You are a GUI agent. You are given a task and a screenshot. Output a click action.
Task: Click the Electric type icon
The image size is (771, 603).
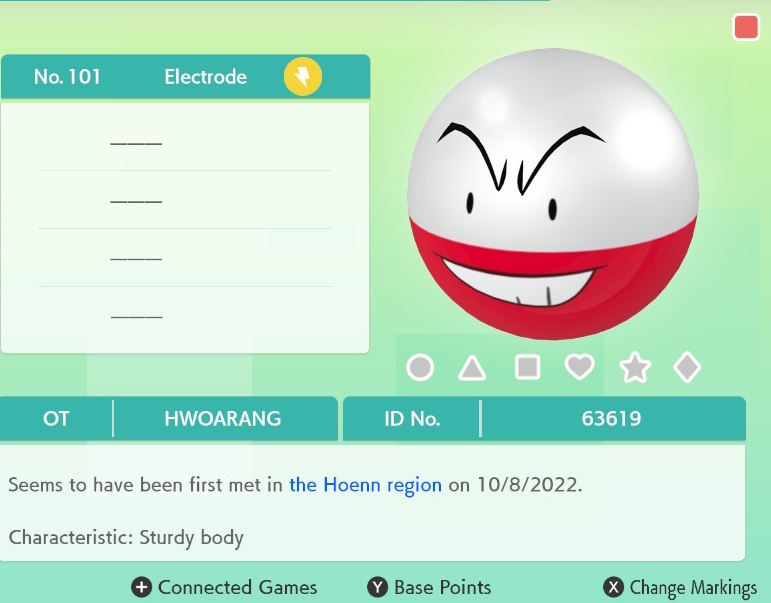[x=303, y=76]
